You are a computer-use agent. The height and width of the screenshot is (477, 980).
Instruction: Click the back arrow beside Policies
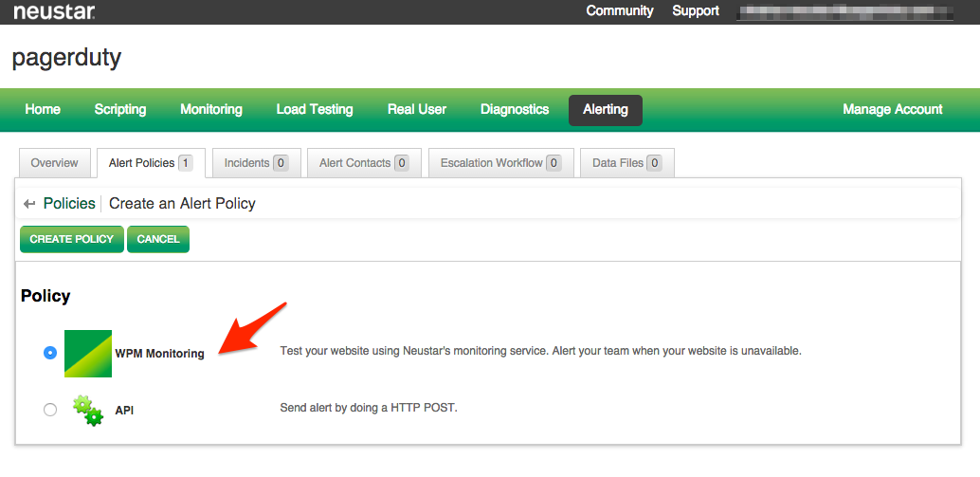[x=29, y=204]
